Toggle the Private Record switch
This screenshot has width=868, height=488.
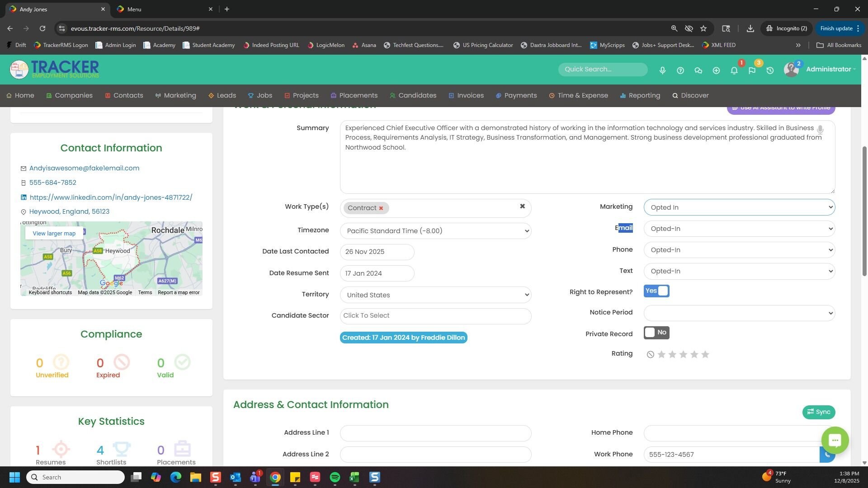656,333
